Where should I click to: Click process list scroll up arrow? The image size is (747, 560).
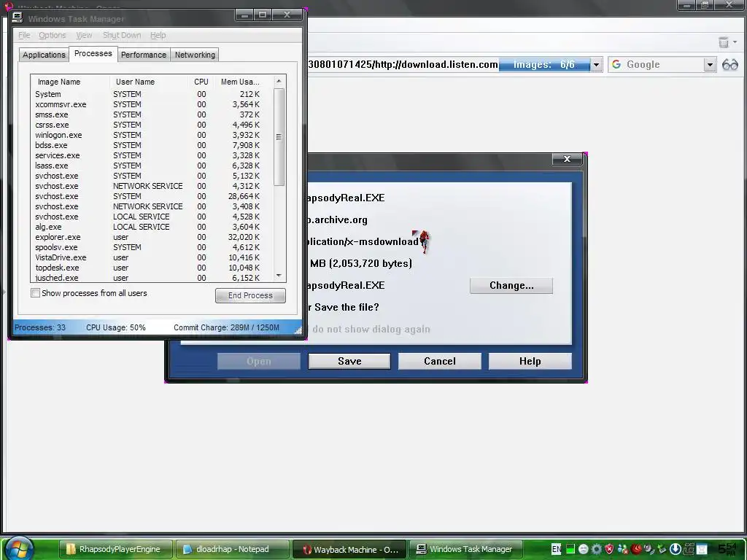tap(279, 82)
